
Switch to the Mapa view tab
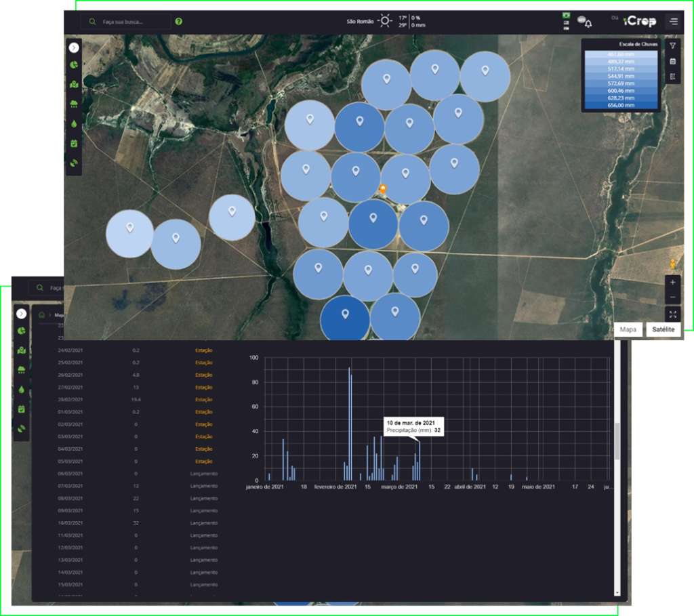pyautogui.click(x=628, y=329)
